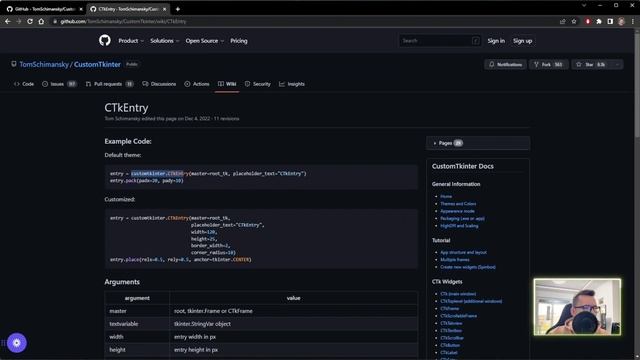Close the CTkEntry browser tab
Image resolution: width=640 pixels, height=360 pixels.
(164, 9)
